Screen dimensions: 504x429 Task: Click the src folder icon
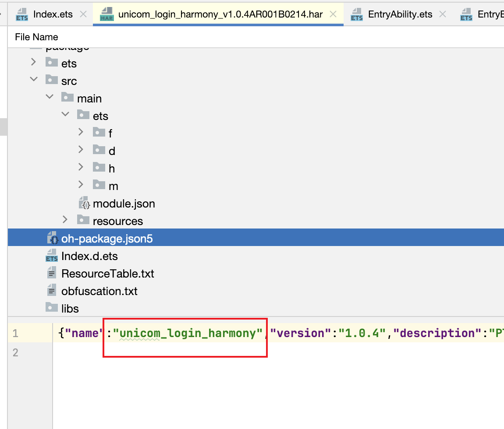pyautogui.click(x=51, y=79)
